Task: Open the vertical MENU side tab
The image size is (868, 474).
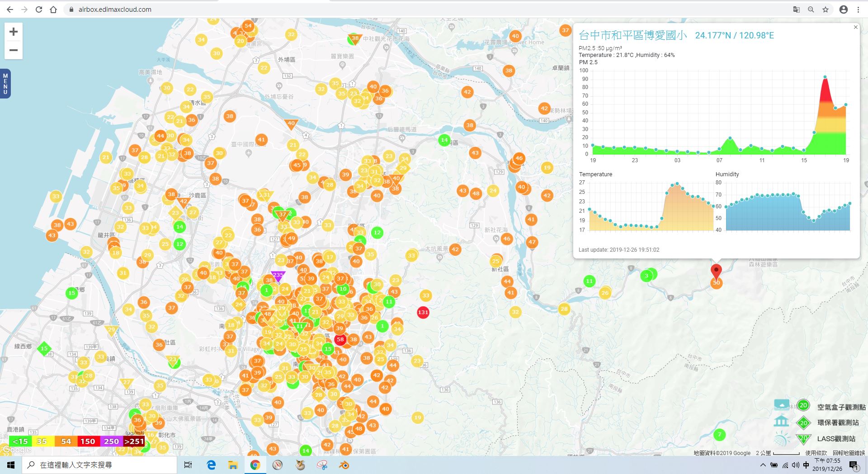Action: pos(5,84)
